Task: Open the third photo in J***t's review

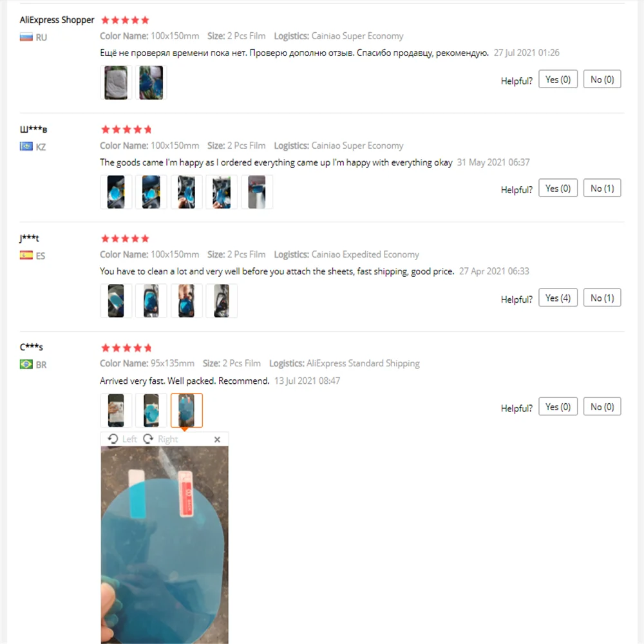Action: (187, 301)
